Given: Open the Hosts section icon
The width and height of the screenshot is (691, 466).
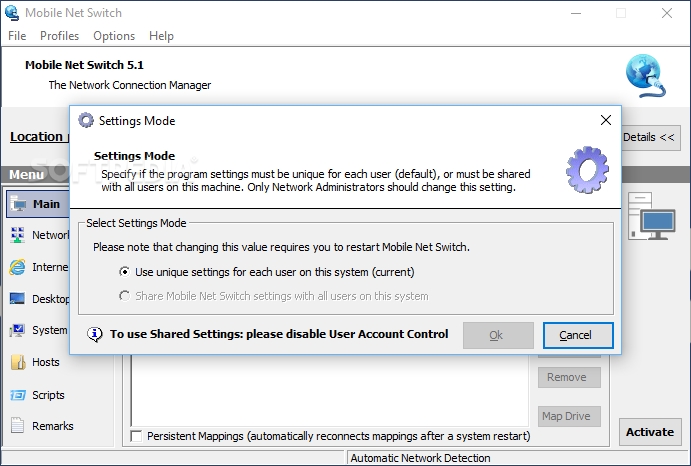Looking at the screenshot, I should tap(18, 362).
